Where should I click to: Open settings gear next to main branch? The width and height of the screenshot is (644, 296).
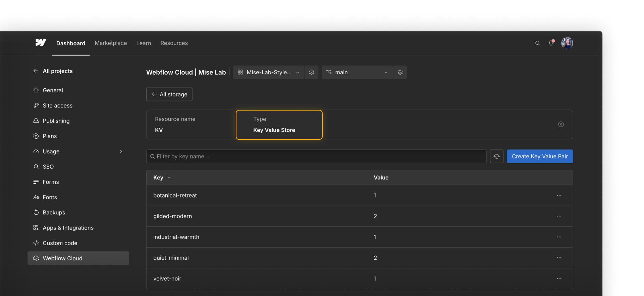click(x=400, y=72)
